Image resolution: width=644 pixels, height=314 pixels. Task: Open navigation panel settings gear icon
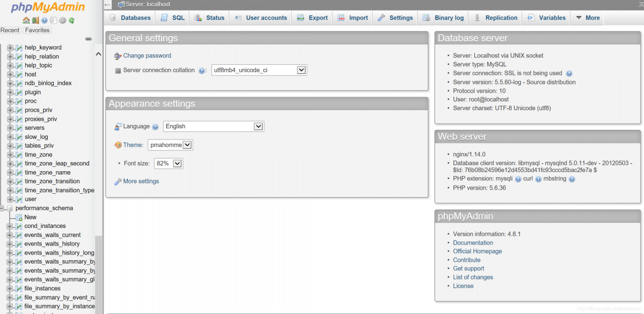[x=62, y=21]
